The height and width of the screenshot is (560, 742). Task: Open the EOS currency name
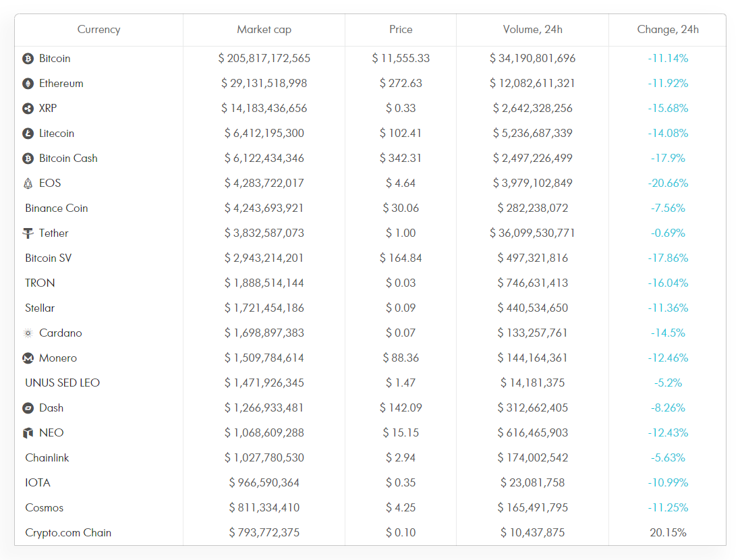pos(50,184)
